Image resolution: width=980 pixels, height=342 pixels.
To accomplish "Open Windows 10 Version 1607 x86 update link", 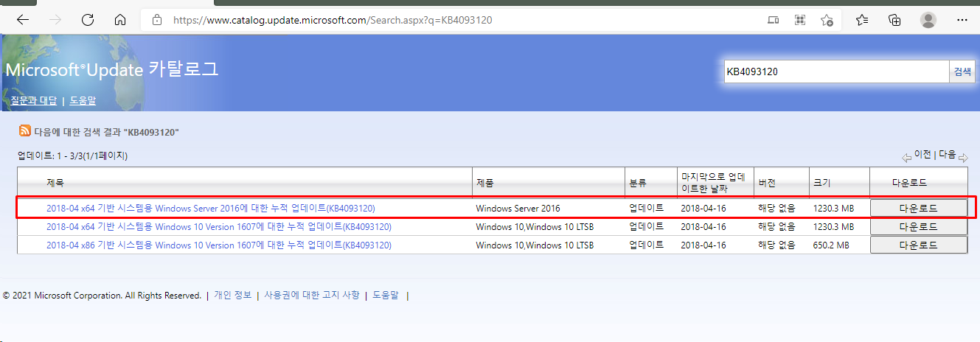I will point(219,245).
